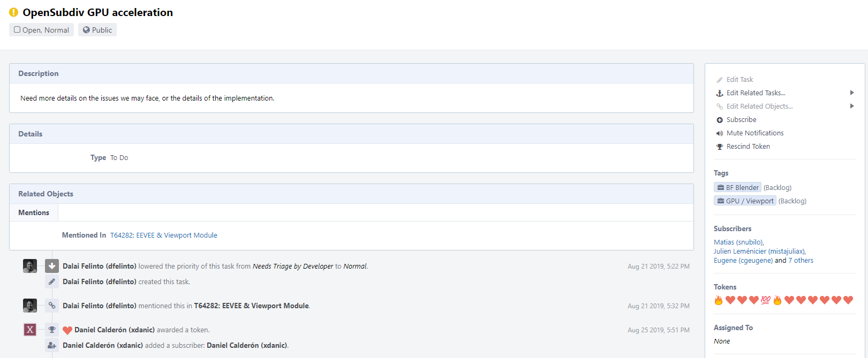Open the GPU / Viewport project tag
This screenshot has width=868, height=358.
tap(745, 201)
